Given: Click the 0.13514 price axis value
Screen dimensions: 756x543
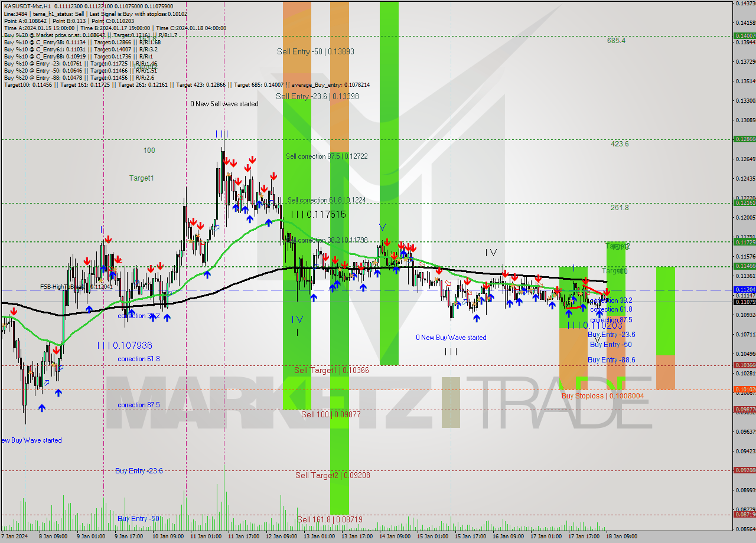Looking at the screenshot, I should point(745,81).
